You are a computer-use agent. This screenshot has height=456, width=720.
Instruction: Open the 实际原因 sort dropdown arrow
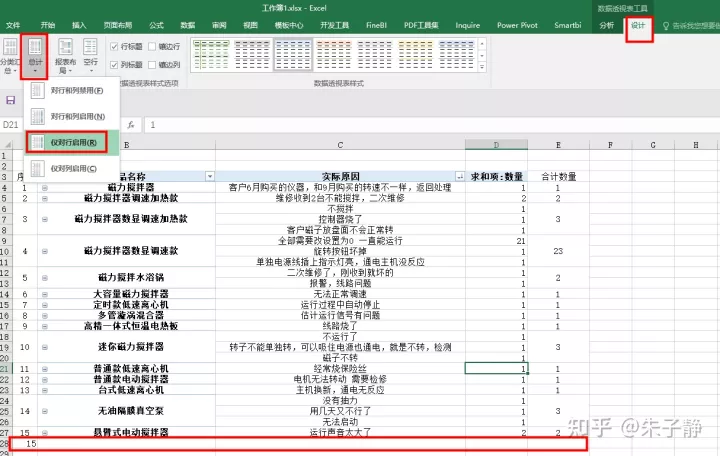[460, 176]
